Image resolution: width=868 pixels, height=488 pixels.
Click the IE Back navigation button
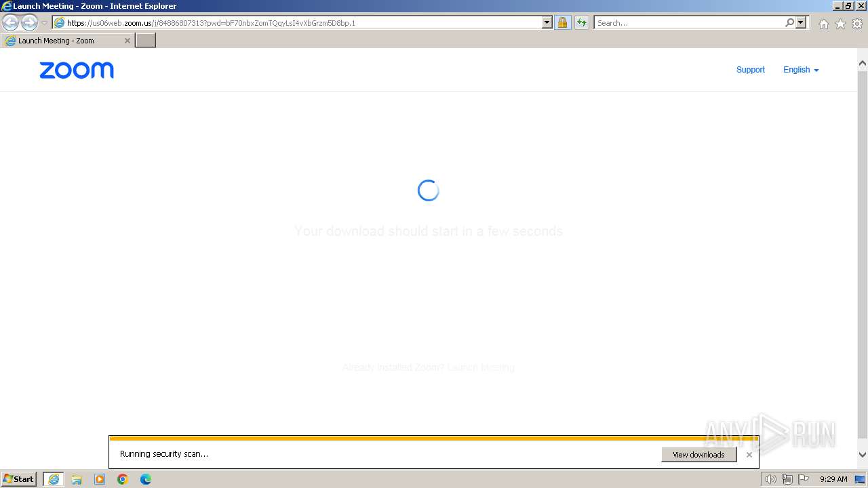[10, 23]
